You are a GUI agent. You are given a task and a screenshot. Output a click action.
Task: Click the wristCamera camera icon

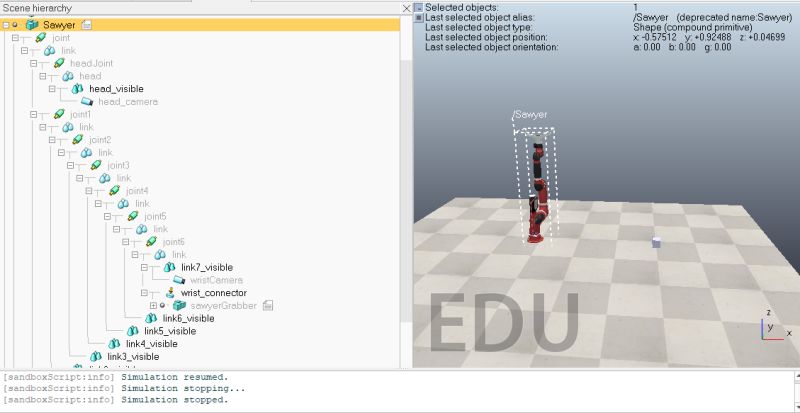(179, 280)
